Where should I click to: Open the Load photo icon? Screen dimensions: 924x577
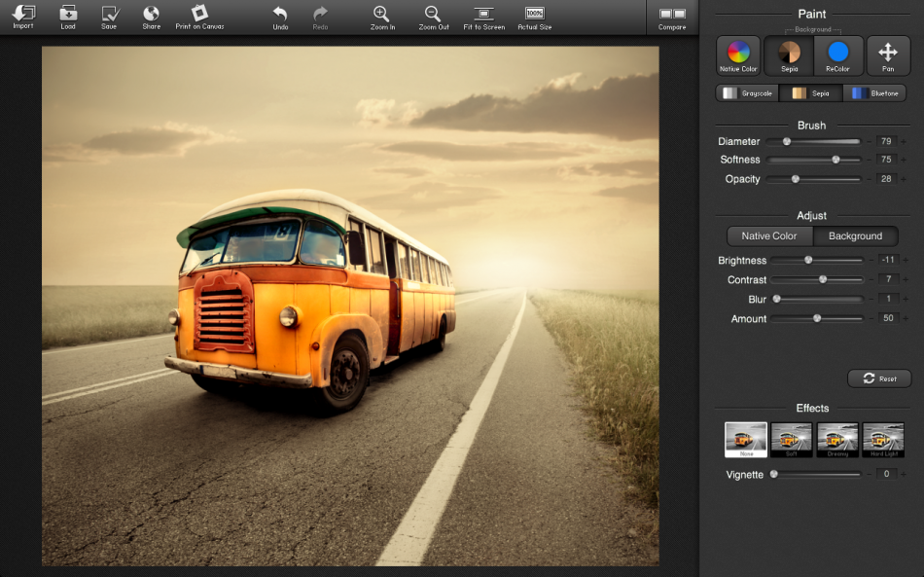[x=68, y=15]
